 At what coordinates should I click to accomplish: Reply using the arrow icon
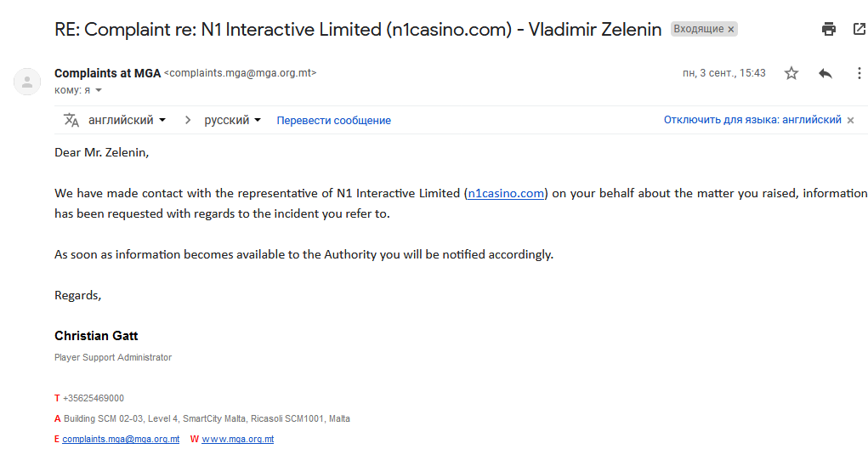pos(825,73)
